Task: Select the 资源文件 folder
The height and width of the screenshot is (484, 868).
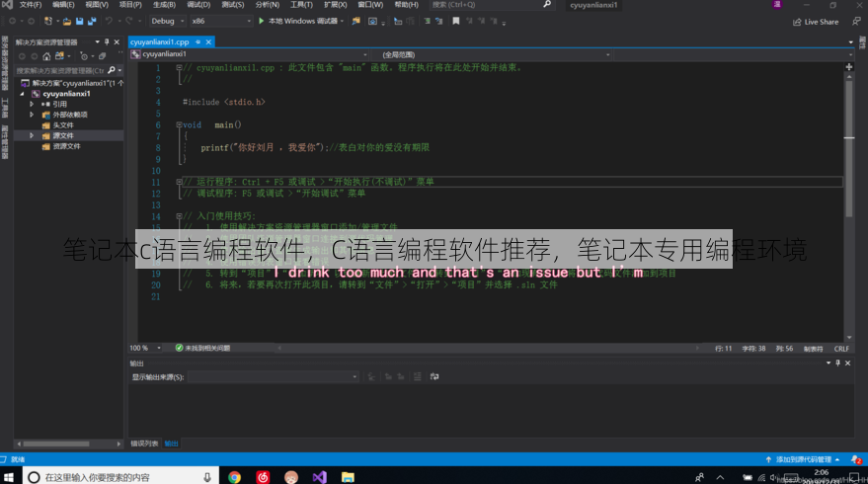Action: (x=66, y=146)
